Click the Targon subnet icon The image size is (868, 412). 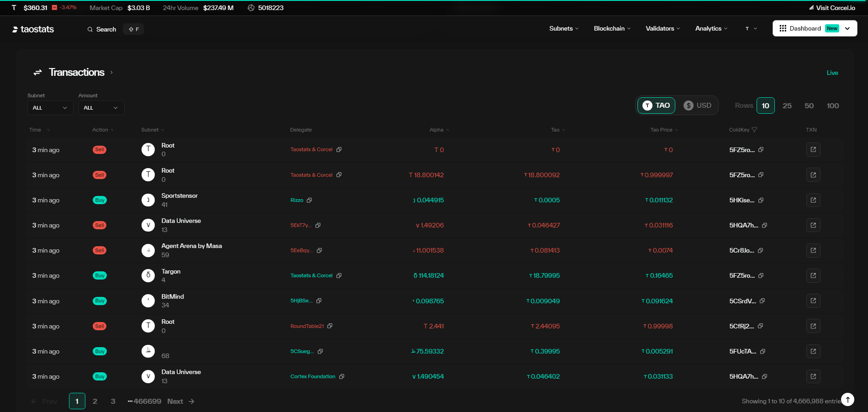click(x=148, y=275)
